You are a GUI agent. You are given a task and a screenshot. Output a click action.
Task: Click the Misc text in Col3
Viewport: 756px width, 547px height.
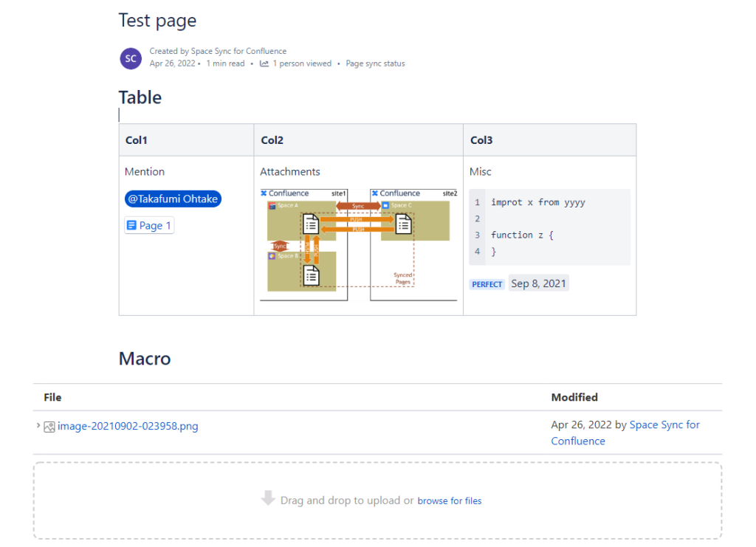480,171
